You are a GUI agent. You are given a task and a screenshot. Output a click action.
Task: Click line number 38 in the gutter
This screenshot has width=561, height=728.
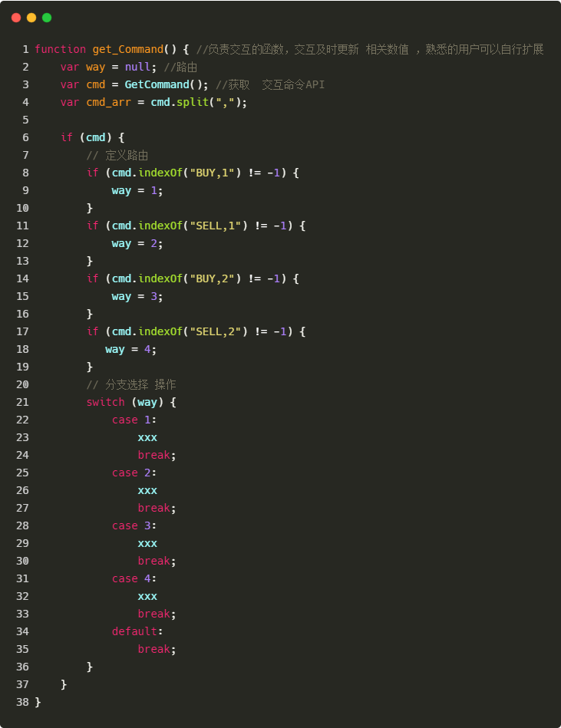click(22, 702)
